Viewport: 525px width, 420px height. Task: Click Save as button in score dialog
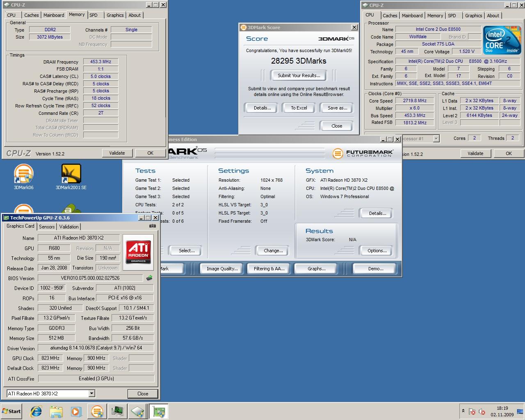(337, 108)
